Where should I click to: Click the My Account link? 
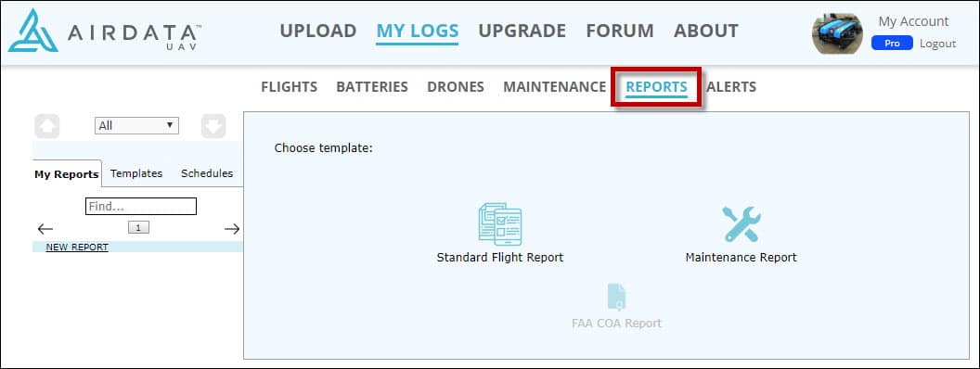pos(913,21)
